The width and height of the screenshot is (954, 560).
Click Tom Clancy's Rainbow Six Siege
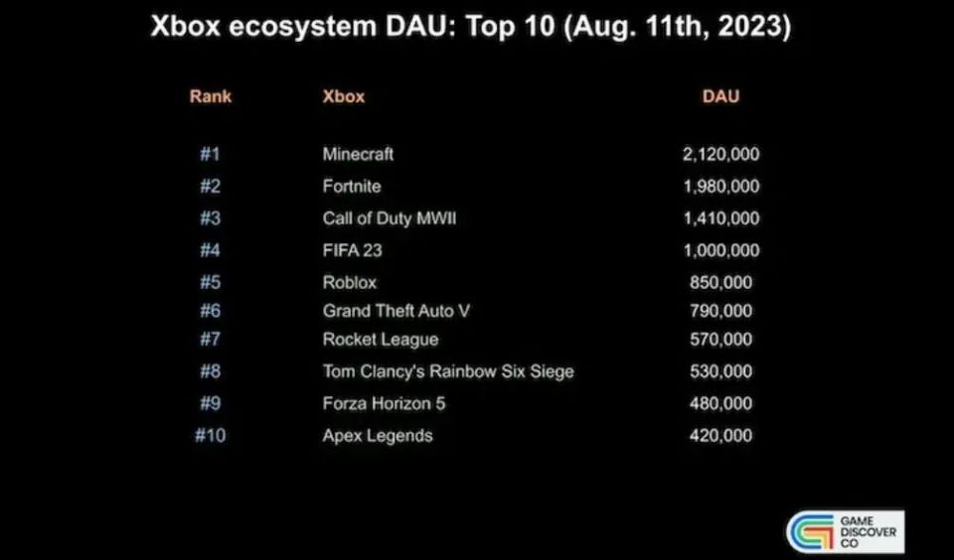tap(448, 371)
